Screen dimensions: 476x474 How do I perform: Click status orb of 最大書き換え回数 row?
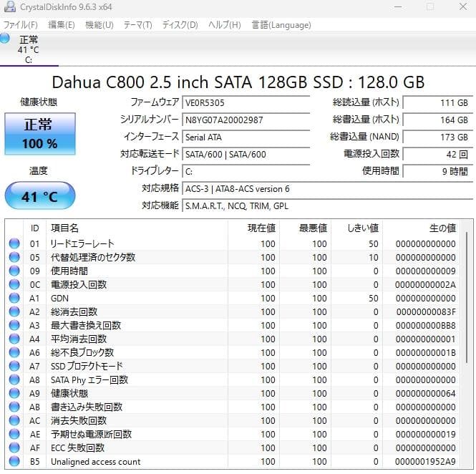[14, 325]
